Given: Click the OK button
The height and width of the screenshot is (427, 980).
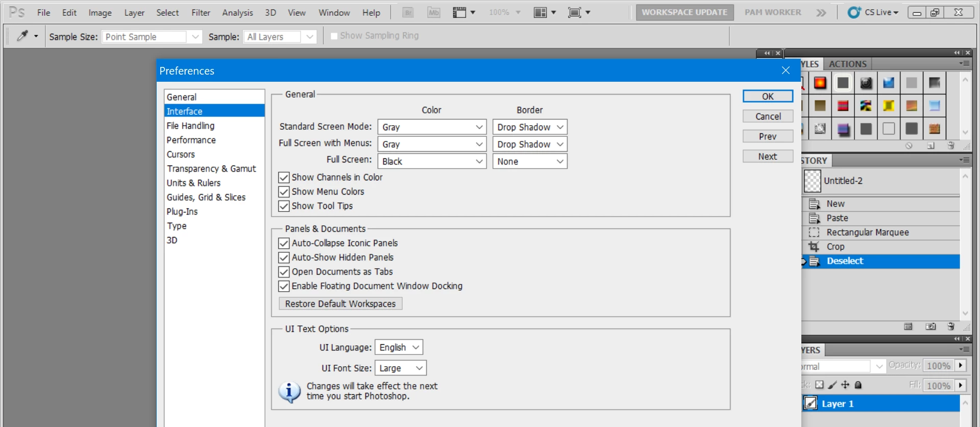Looking at the screenshot, I should click(768, 96).
